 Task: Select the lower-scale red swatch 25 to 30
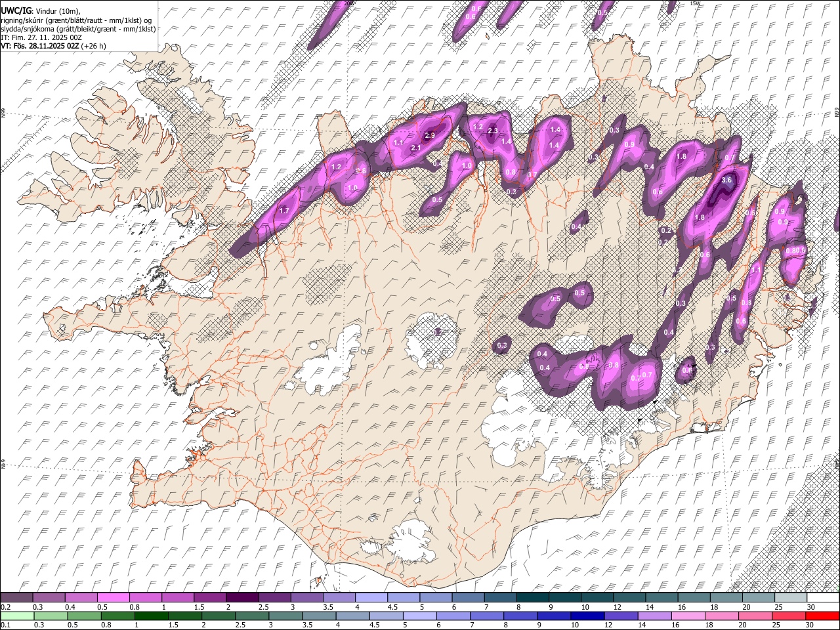click(x=789, y=616)
